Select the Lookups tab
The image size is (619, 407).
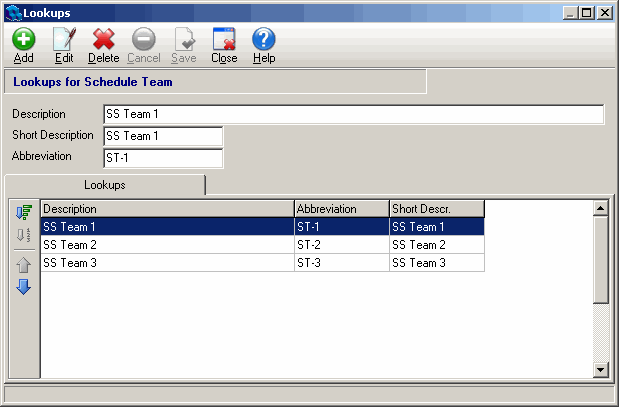coord(105,185)
